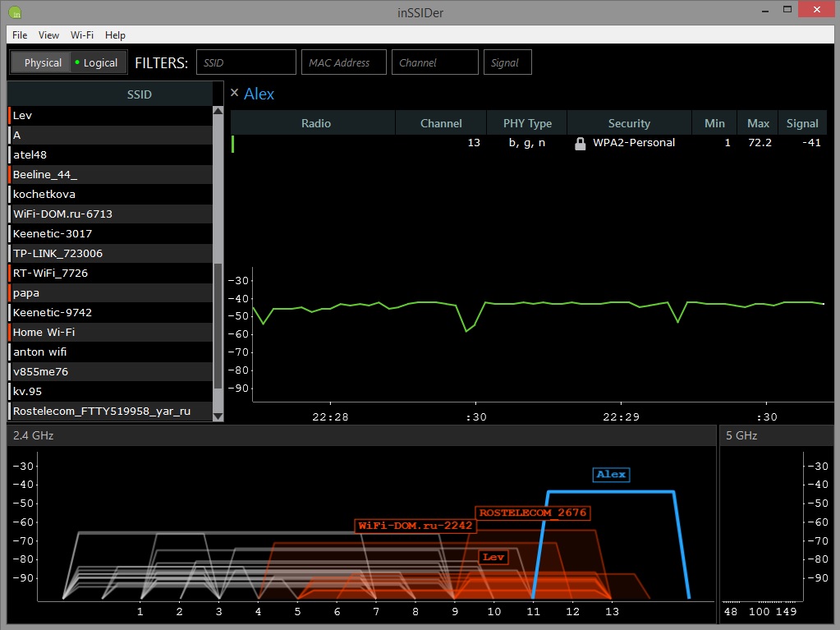
Task: Focus the Signal filter field
Action: click(x=507, y=62)
